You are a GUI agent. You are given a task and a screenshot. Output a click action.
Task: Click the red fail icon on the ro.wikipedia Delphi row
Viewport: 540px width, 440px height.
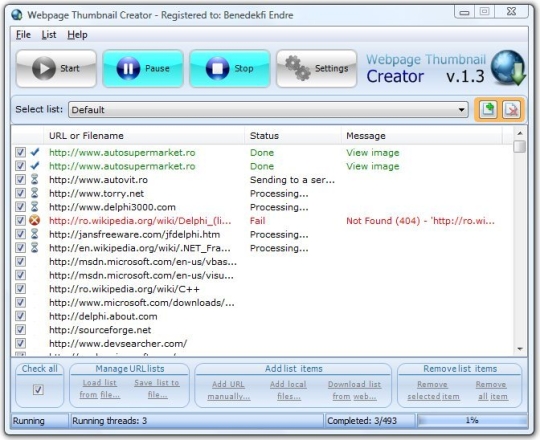click(x=34, y=220)
